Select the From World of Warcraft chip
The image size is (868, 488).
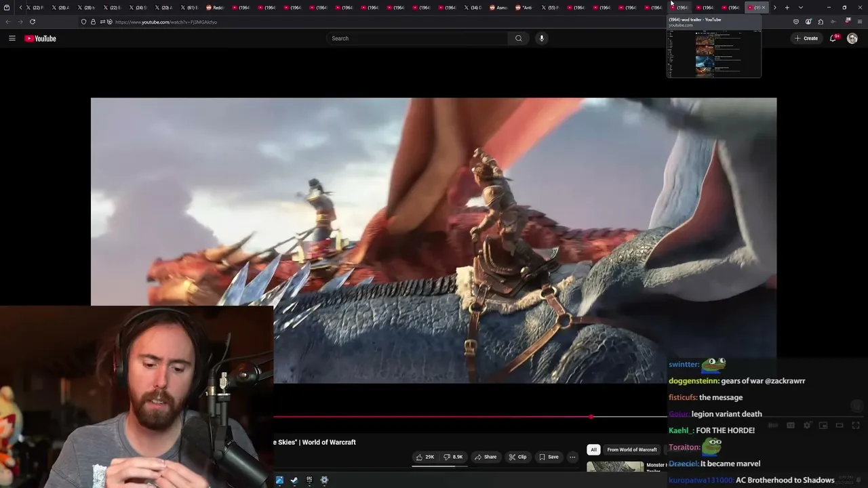pos(632,449)
